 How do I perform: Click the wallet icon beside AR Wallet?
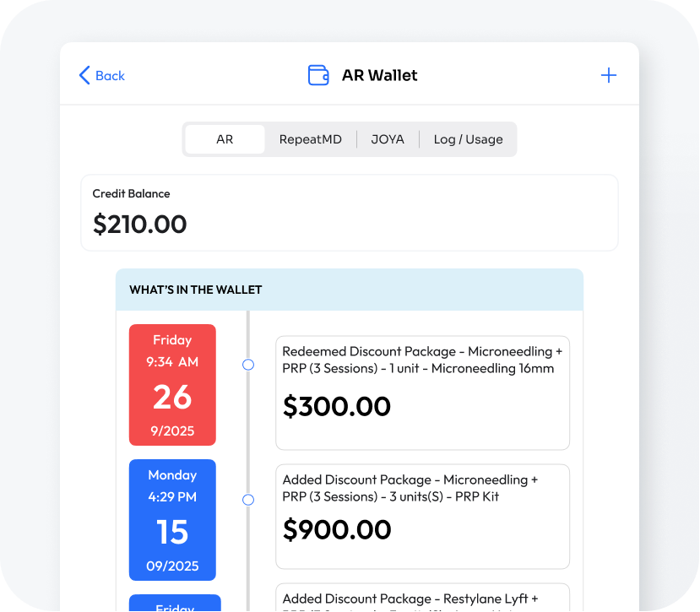318,75
